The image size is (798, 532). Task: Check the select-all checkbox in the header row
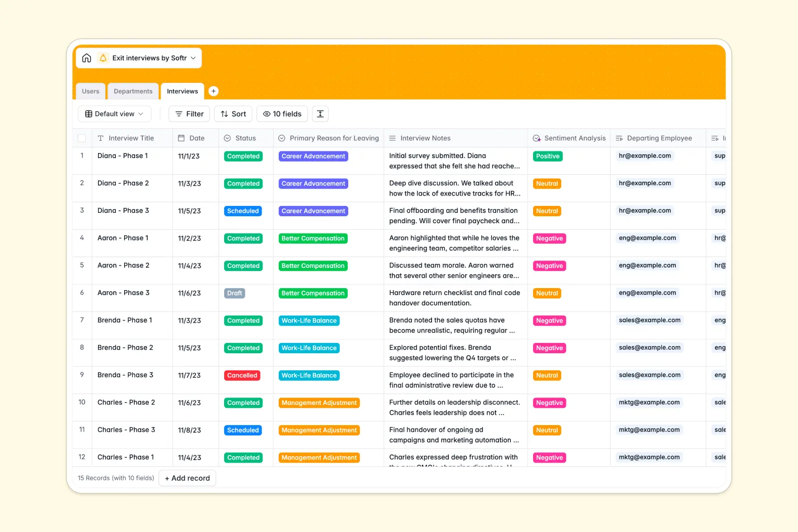pyautogui.click(x=82, y=138)
